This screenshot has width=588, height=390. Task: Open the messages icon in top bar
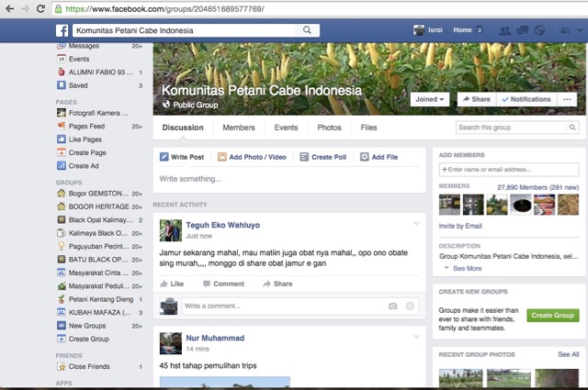[x=523, y=30]
